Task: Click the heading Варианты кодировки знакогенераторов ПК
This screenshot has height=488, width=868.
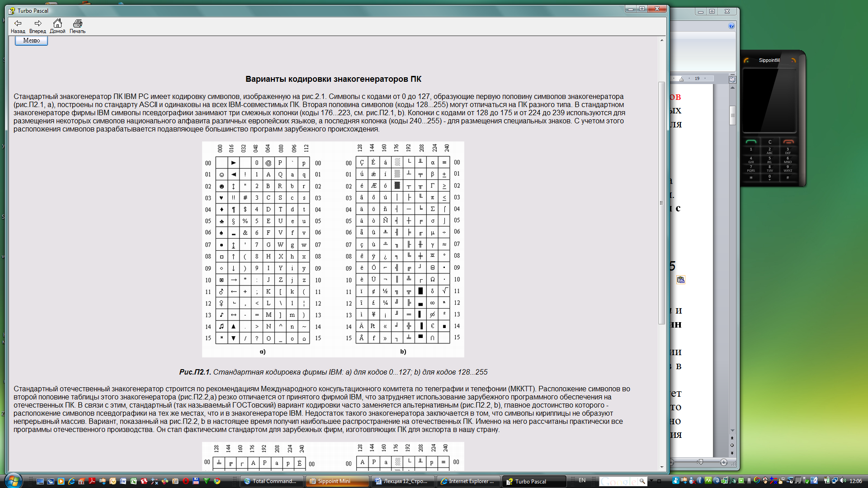Action: tap(333, 79)
